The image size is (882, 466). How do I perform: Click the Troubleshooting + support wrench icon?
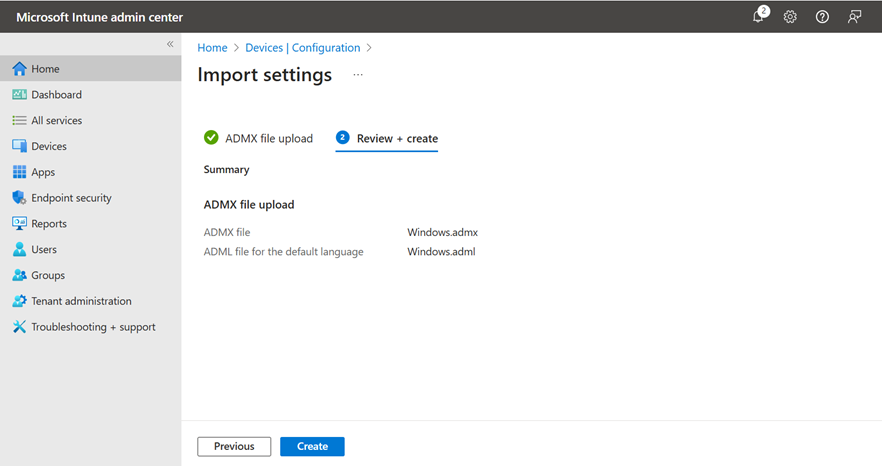[19, 327]
